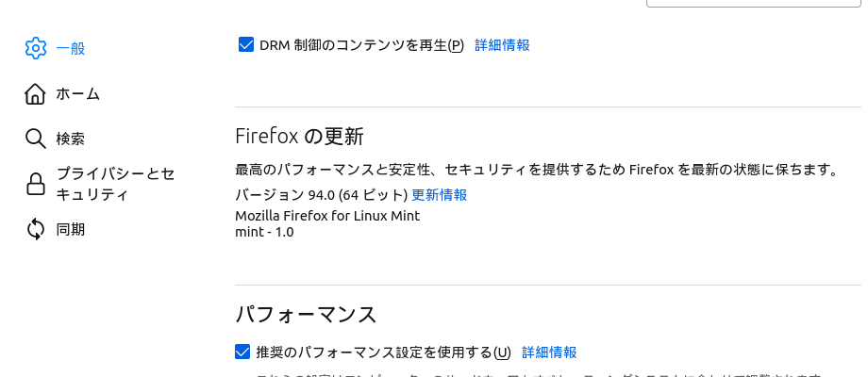
Task: Click the house icon for ホーム
Action: 35,94
